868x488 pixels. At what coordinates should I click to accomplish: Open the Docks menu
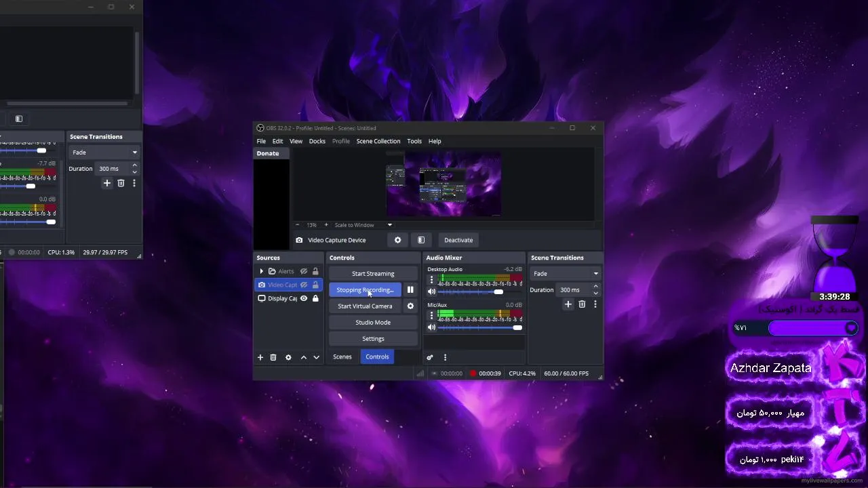(x=317, y=141)
